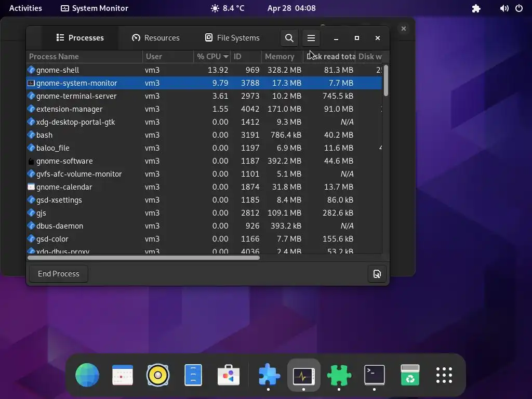532x399 pixels.
Task: Click the gnome-software bag icon
Action: pyautogui.click(x=31, y=161)
